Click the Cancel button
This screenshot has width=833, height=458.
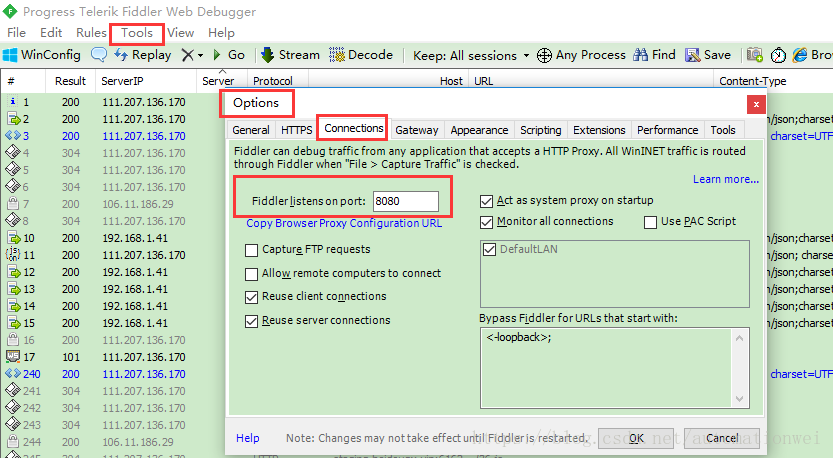pos(722,438)
